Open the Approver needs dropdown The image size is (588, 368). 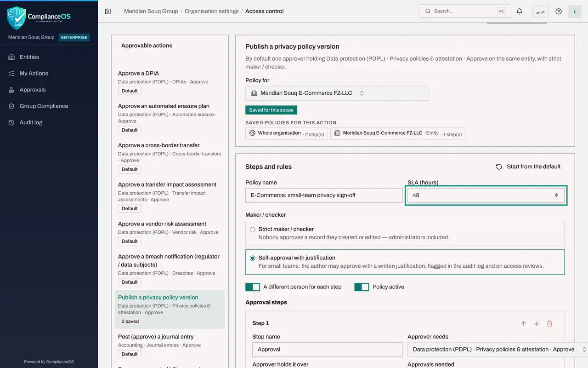click(498, 350)
